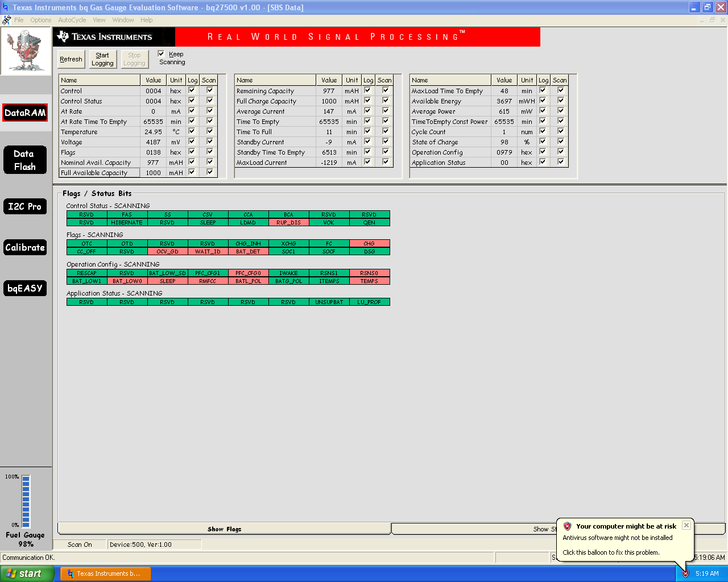
Task: Click the RUP_DIS status bit
Action: [x=288, y=222]
